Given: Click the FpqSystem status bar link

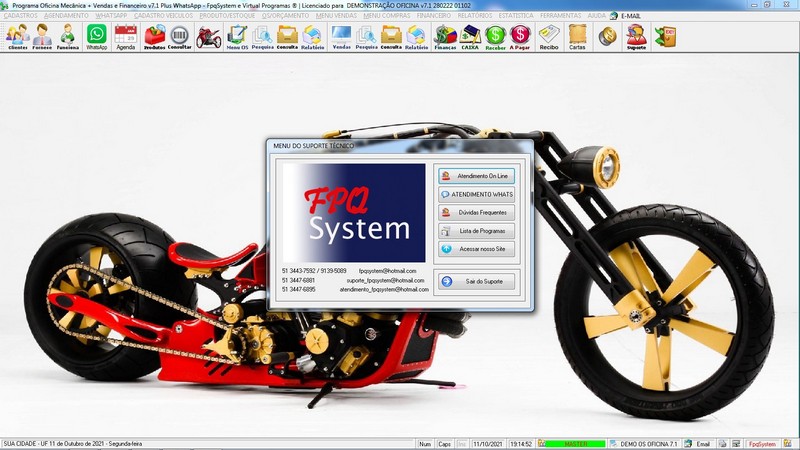Looking at the screenshot, I should [x=762, y=444].
